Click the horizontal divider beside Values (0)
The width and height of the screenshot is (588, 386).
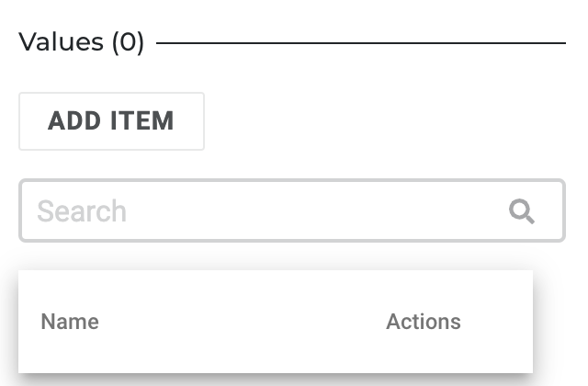pos(360,42)
